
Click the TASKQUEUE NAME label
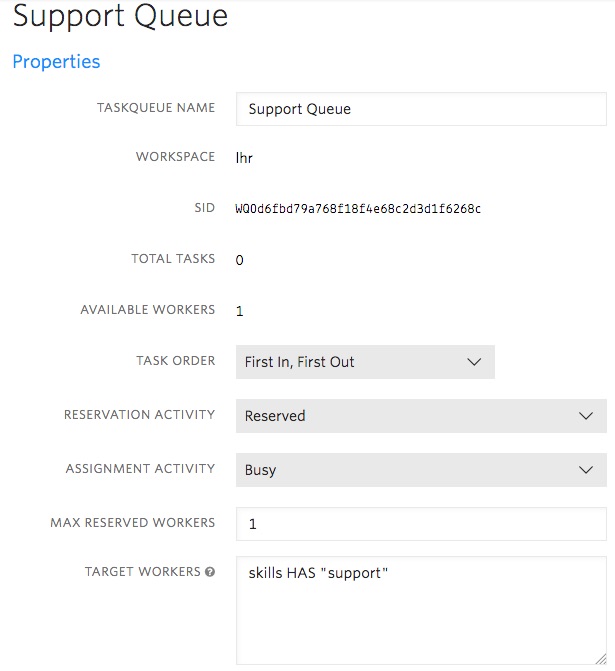point(156,108)
